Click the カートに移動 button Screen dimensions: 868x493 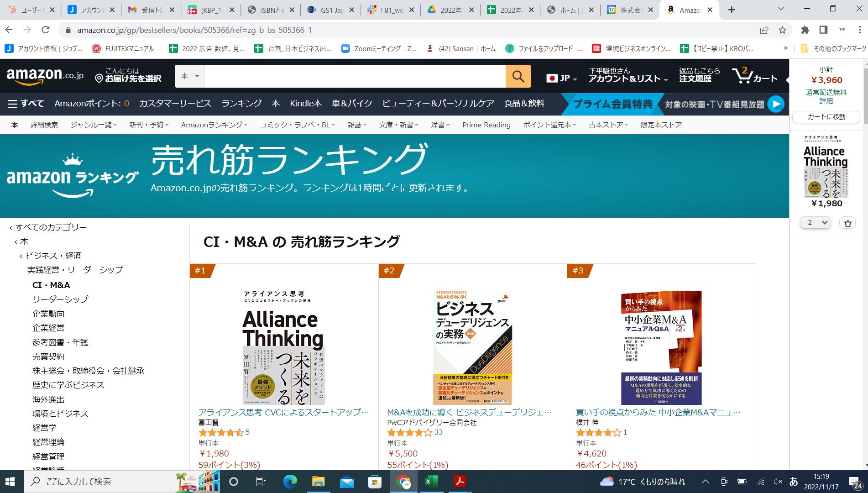pos(826,117)
